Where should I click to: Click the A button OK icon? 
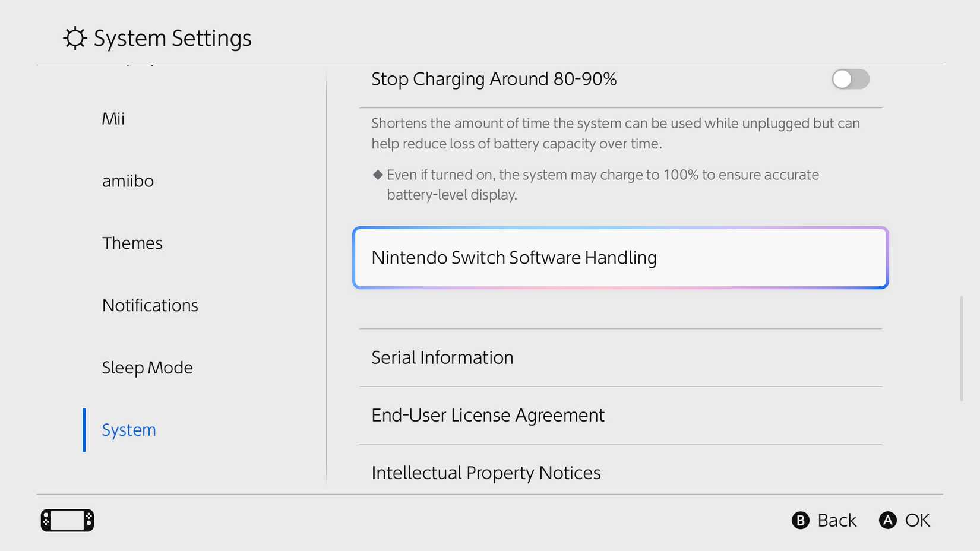(x=887, y=520)
